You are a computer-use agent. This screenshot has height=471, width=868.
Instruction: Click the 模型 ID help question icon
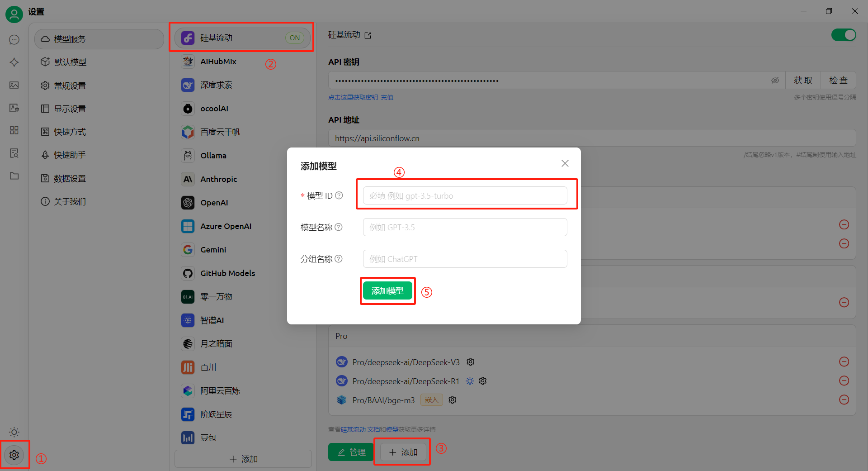[339, 195]
